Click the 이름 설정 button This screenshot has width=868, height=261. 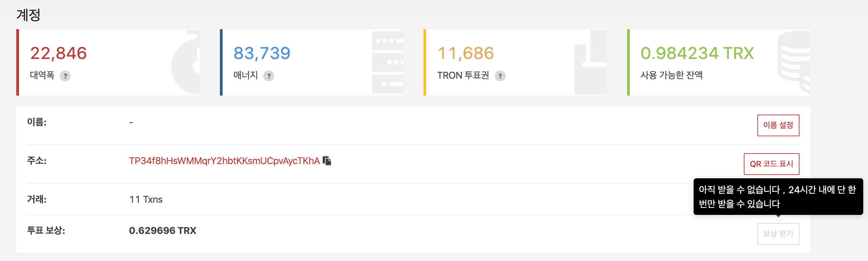778,125
